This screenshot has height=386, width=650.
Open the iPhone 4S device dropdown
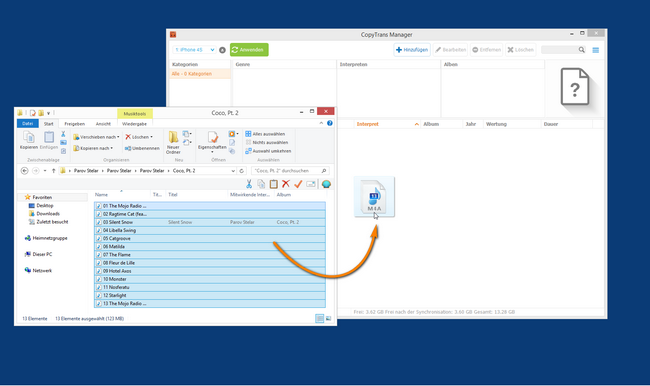(x=194, y=50)
